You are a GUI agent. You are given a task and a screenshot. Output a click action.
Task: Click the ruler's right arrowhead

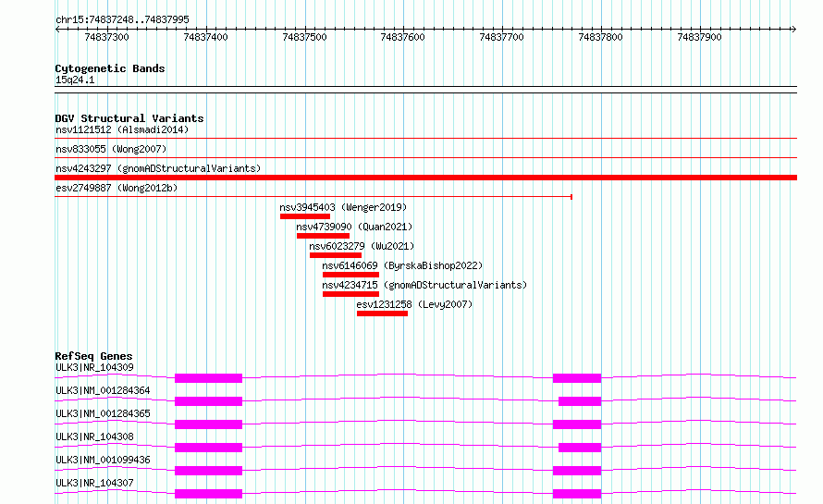(x=794, y=30)
